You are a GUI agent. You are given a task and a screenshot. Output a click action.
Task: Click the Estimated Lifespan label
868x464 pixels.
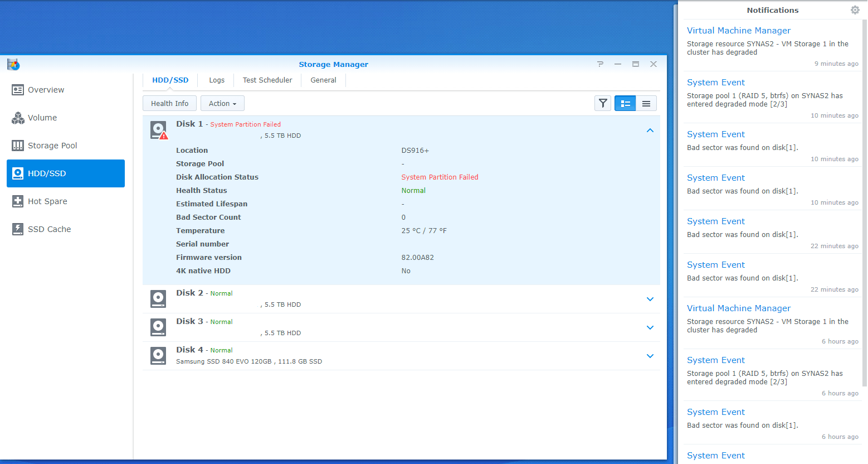pos(212,204)
